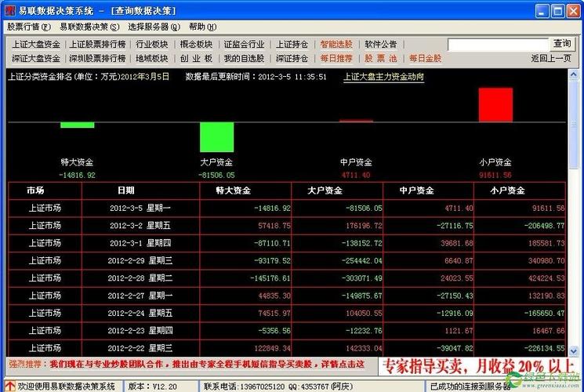Open 证监会行业 view
Screen dimensions: 584x392
pyautogui.click(x=244, y=45)
